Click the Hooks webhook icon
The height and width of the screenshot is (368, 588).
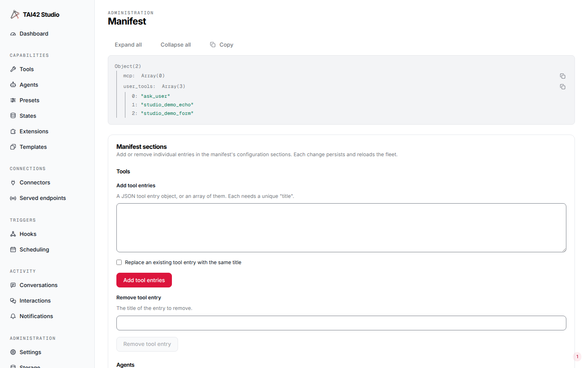tap(13, 234)
